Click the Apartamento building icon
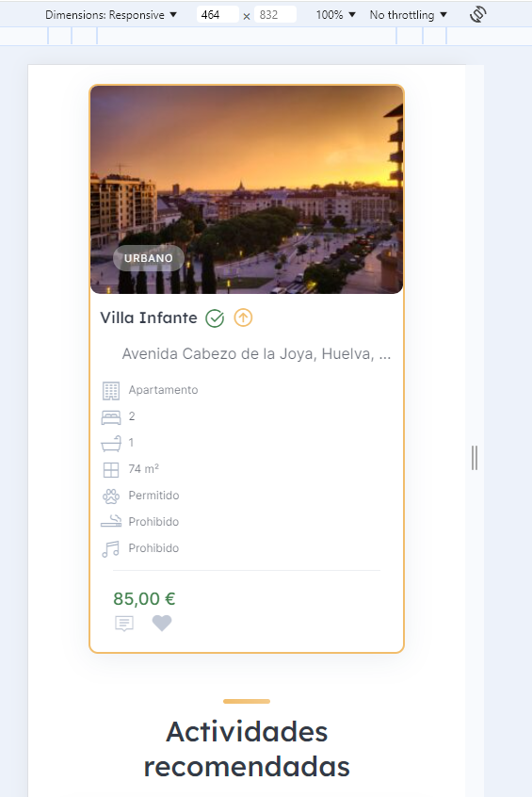 [x=111, y=390]
